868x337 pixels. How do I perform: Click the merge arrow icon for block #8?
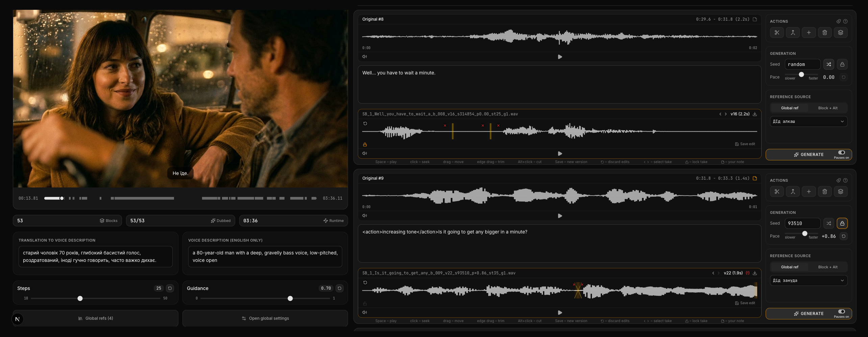click(793, 32)
